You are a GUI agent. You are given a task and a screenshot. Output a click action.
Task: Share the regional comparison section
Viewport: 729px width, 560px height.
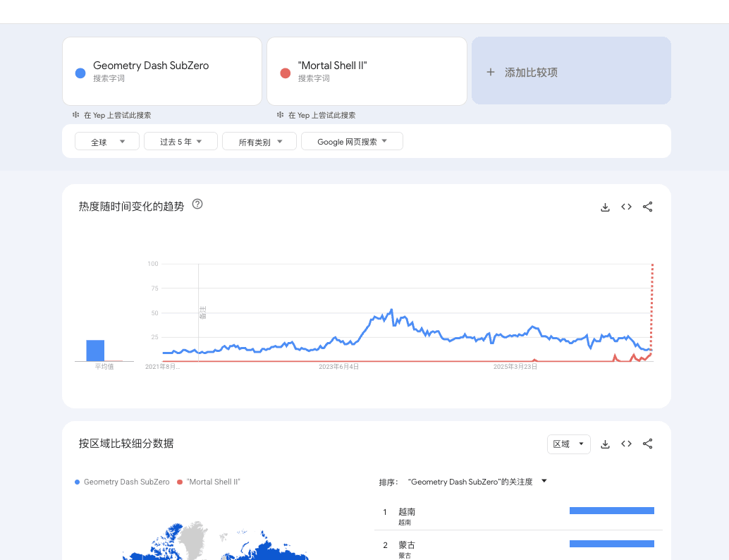pos(648,444)
